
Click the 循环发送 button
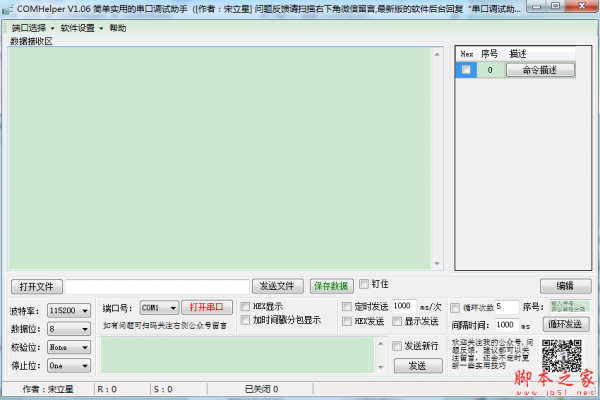566,325
